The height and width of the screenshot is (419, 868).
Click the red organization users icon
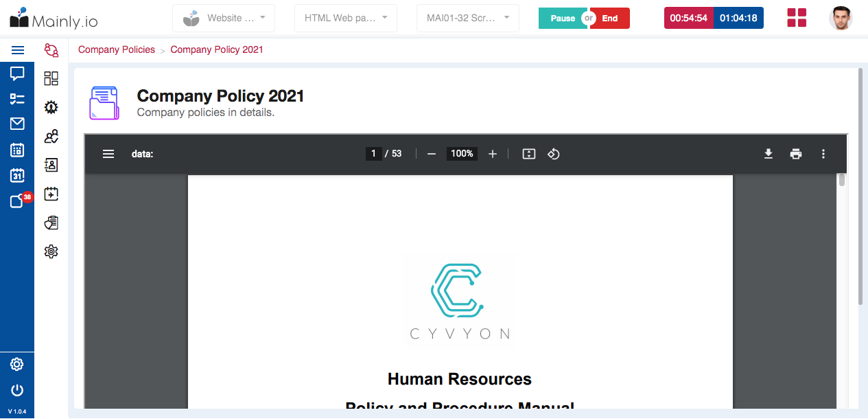click(51, 50)
